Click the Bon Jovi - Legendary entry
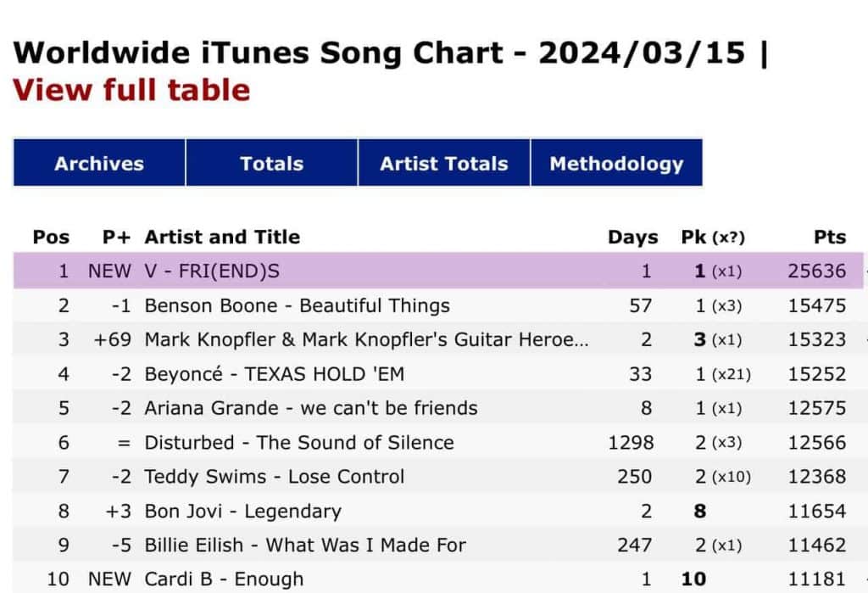The width and height of the screenshot is (868, 593). [242, 511]
